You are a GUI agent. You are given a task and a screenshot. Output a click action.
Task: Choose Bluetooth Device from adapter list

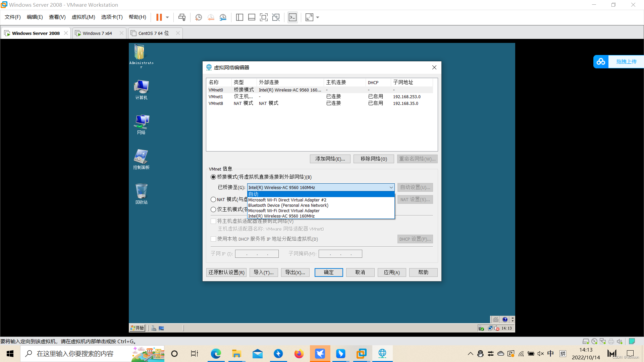[x=288, y=205]
